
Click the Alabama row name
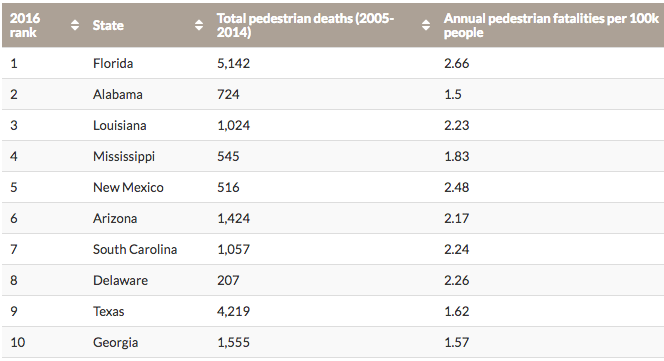point(118,94)
